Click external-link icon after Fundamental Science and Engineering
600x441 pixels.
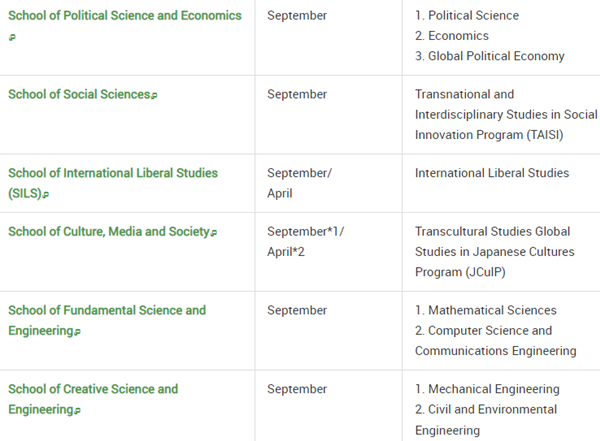click(77, 332)
